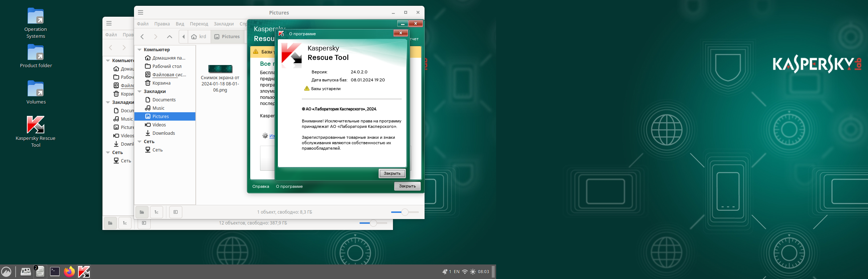This screenshot has width=868, height=279.
Task: Collapse Сеть section in rear file manager
Action: 108,153
